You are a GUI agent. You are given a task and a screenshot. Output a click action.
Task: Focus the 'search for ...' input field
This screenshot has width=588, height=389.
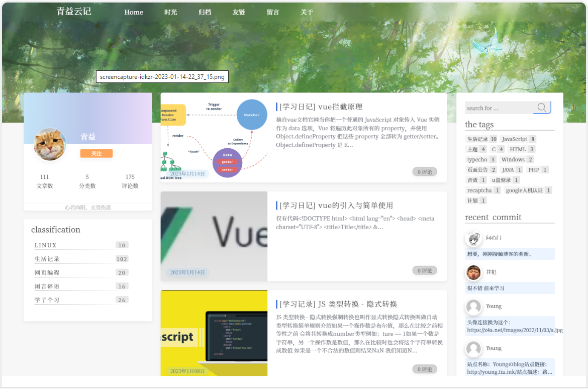point(499,108)
